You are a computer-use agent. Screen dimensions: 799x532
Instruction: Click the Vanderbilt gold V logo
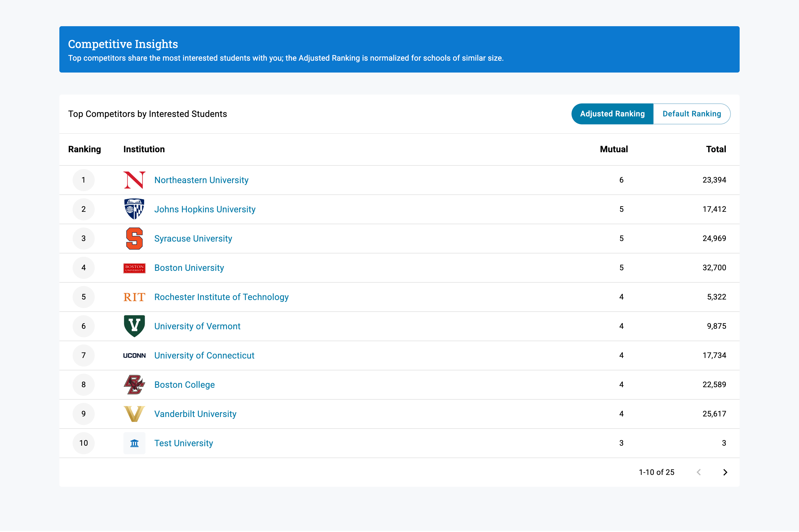coord(134,414)
